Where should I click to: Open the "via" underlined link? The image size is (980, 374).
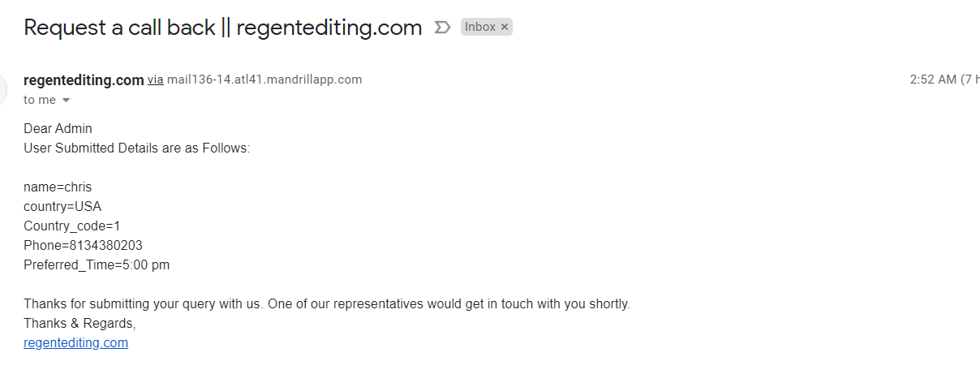[155, 80]
